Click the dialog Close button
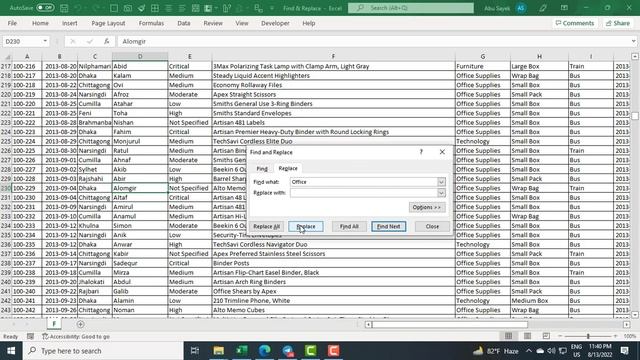Image resolution: width=640 pixels, height=360 pixels. pyautogui.click(x=432, y=227)
